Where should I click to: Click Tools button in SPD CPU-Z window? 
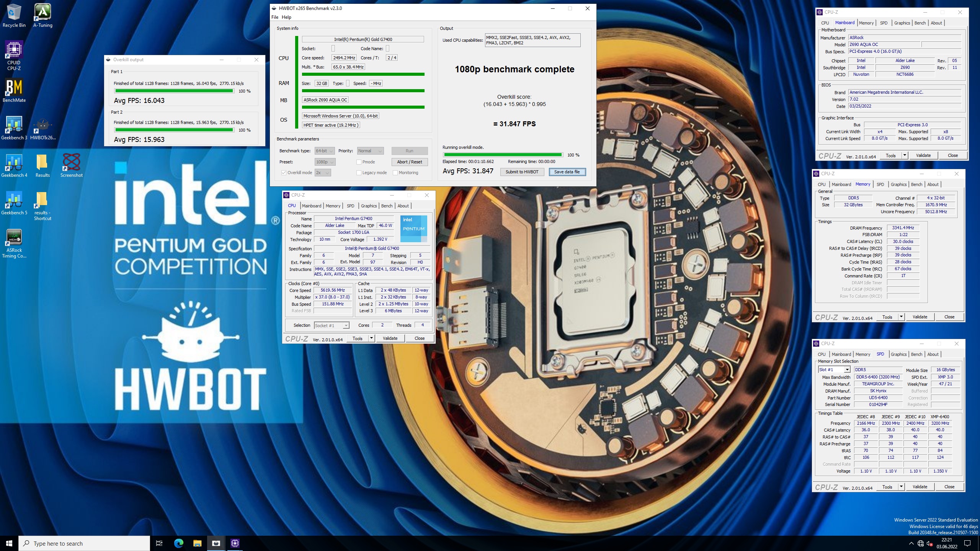[887, 487]
